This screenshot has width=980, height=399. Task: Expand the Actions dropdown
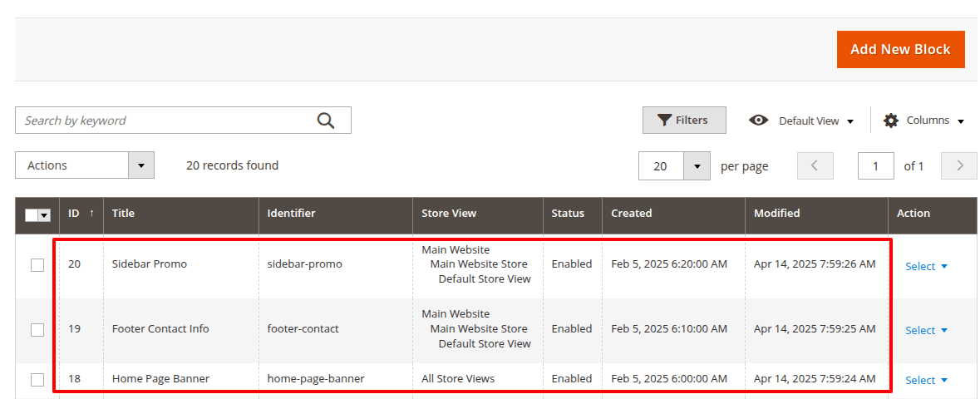pyautogui.click(x=141, y=165)
